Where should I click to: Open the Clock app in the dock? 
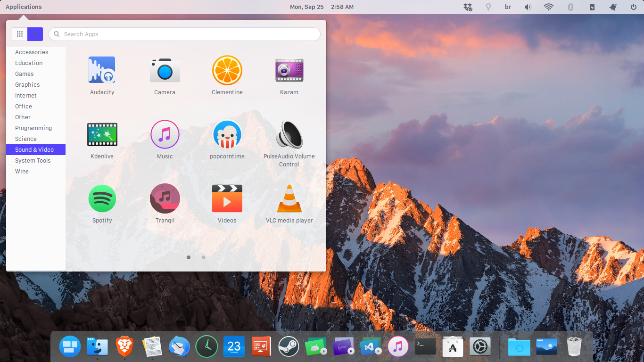(x=206, y=347)
